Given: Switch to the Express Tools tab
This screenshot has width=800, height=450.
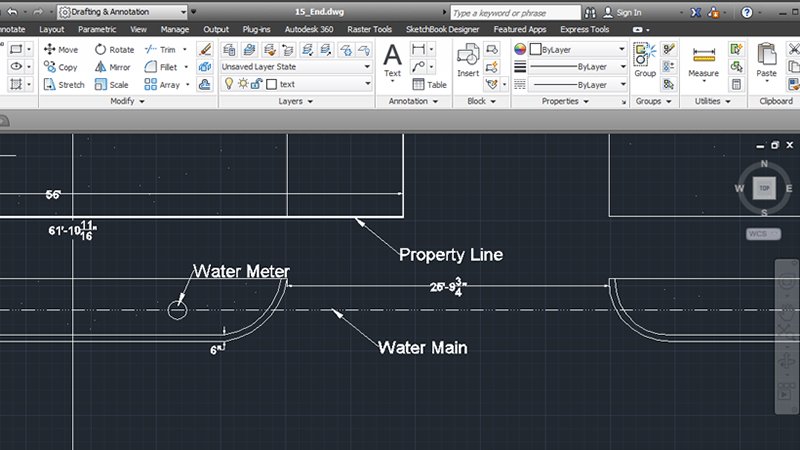Looking at the screenshot, I should [585, 30].
